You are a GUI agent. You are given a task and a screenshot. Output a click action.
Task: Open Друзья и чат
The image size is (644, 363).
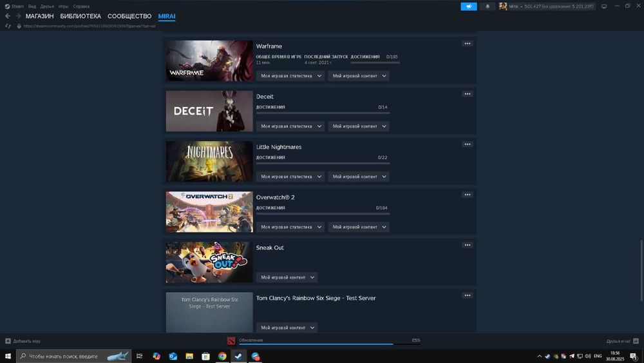pos(622,341)
